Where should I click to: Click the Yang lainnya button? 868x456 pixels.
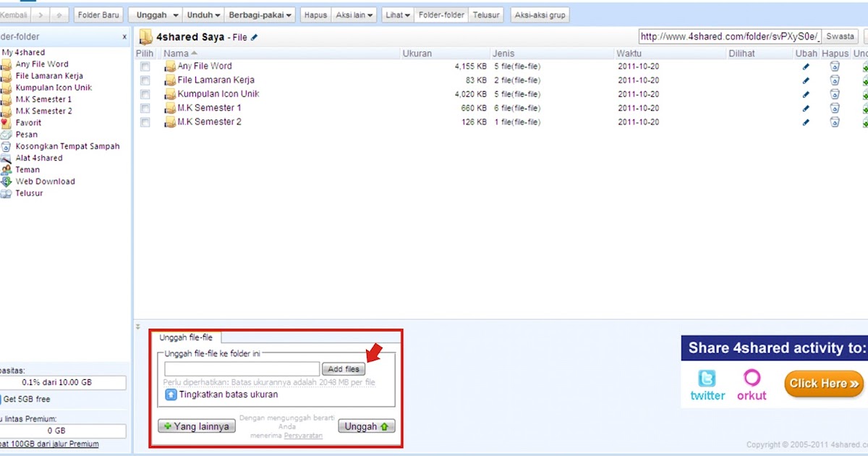point(197,426)
